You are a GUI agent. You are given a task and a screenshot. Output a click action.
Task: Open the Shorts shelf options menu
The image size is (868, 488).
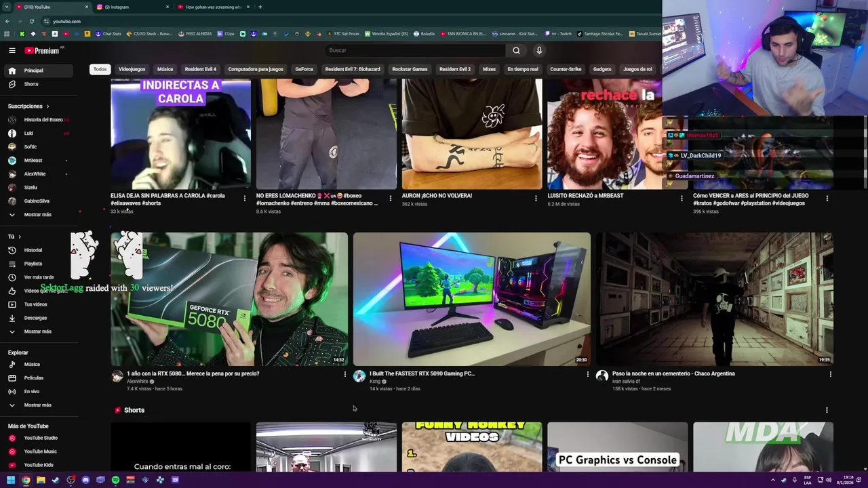pyautogui.click(x=827, y=410)
